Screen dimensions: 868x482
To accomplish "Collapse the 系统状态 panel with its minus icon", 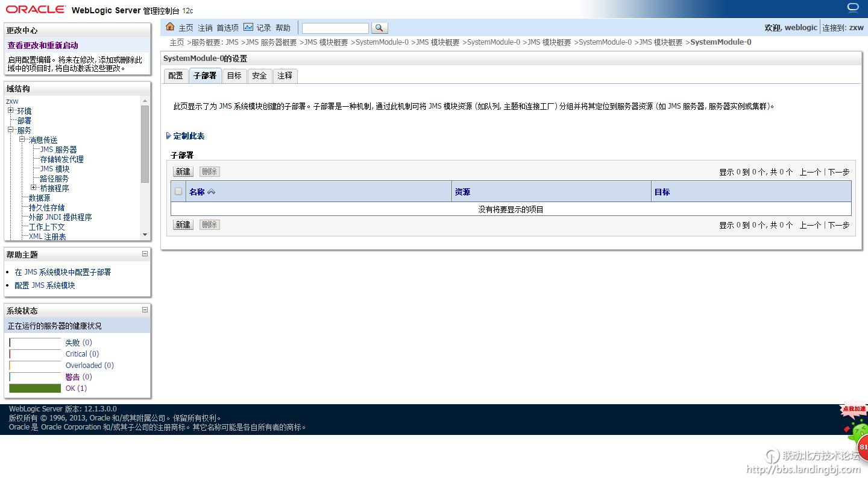I will 144,309.
